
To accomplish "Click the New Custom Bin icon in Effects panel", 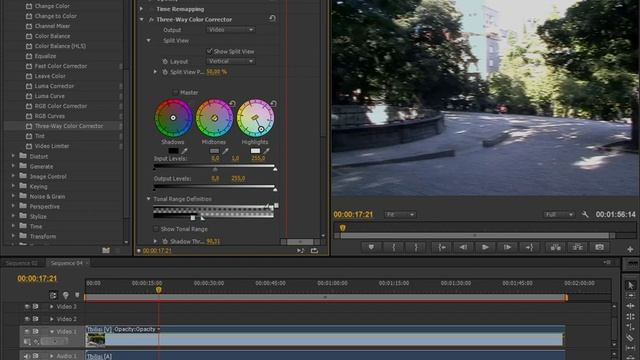I will [x=106, y=250].
